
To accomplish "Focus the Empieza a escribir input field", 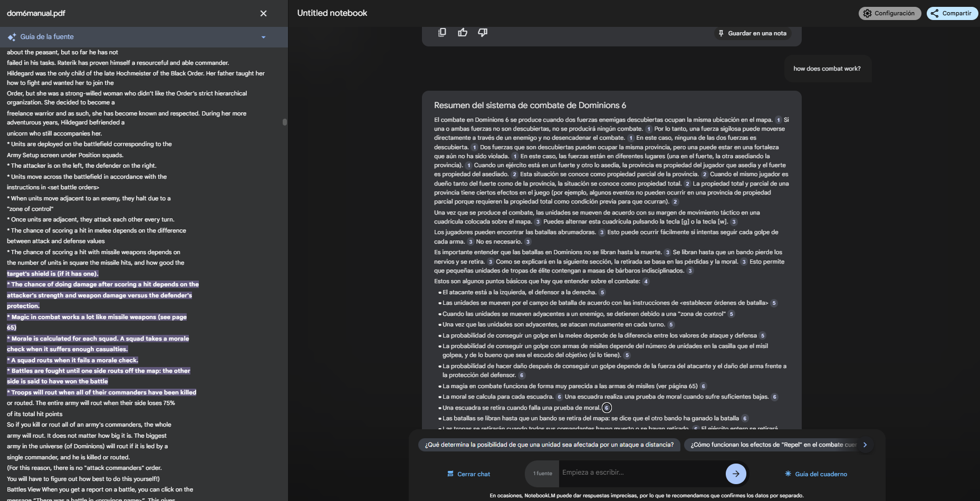I will (641, 473).
